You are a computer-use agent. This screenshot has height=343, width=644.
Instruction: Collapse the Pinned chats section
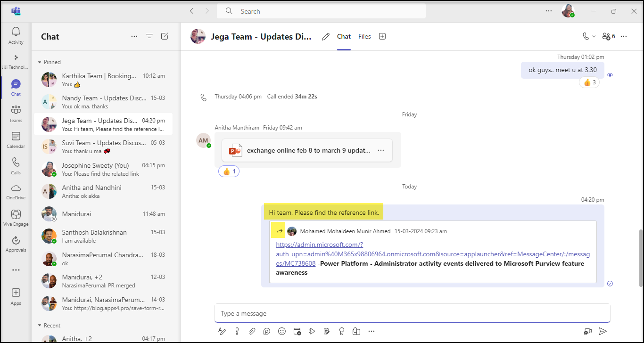tap(40, 62)
